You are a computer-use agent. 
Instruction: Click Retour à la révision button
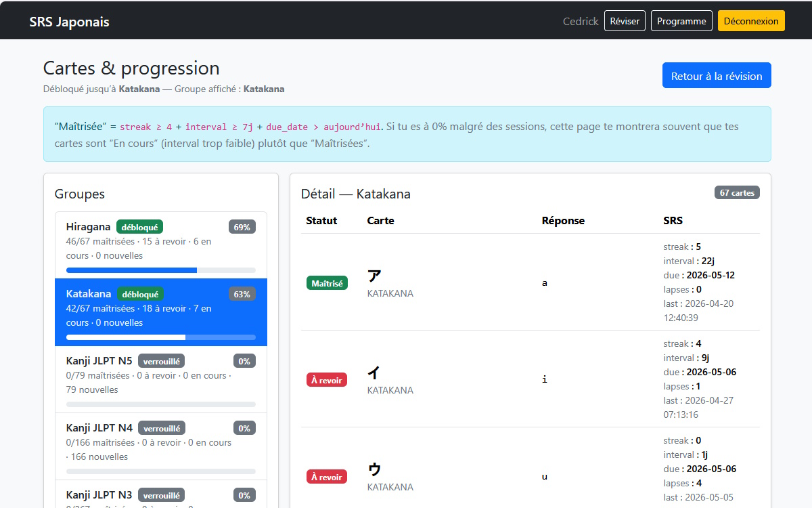click(717, 76)
